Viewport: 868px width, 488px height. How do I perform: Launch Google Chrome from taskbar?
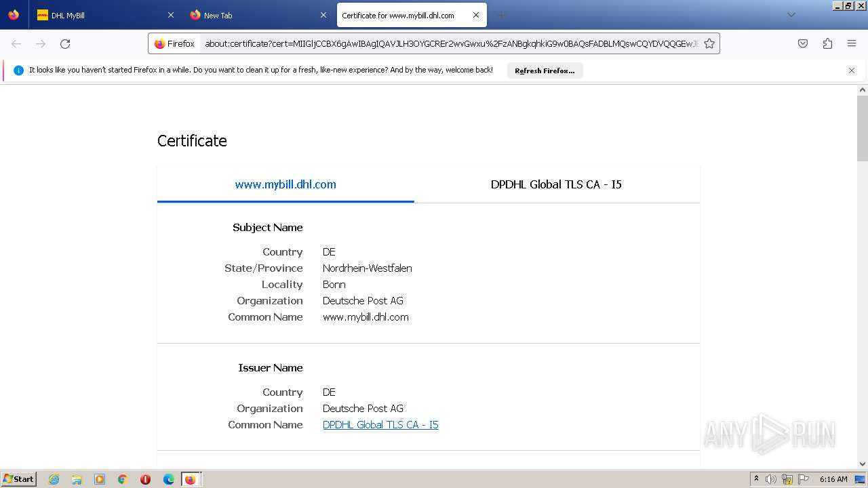pyautogui.click(x=123, y=479)
